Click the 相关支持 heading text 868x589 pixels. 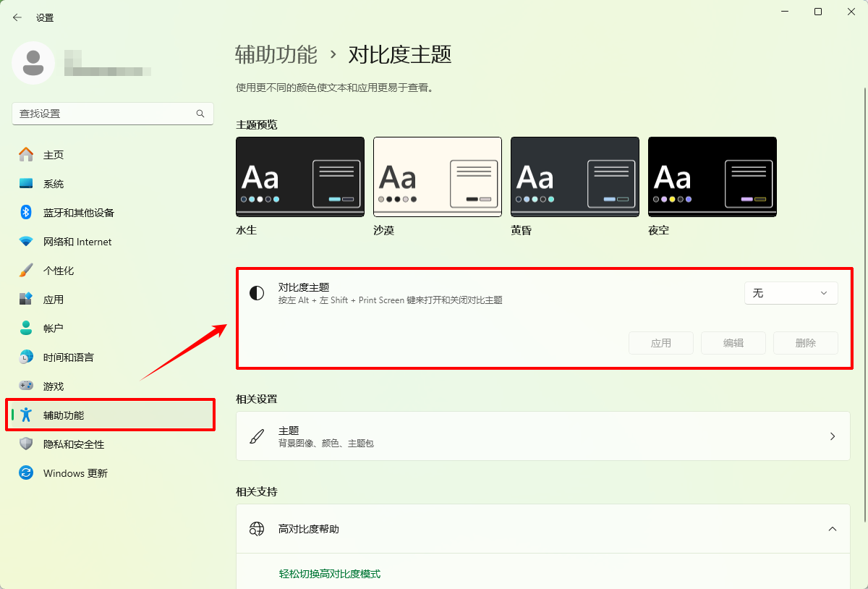pos(256,491)
